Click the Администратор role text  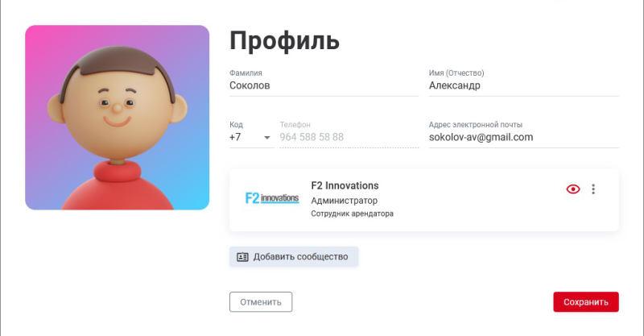(x=344, y=201)
